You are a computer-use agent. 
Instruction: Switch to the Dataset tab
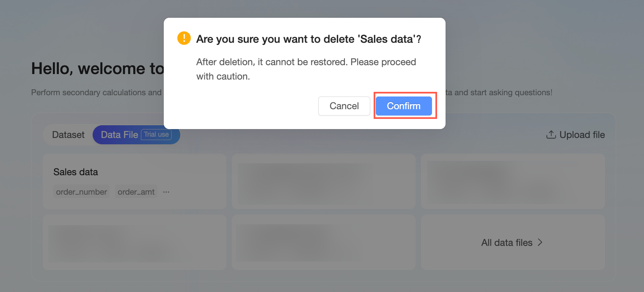[68, 135]
